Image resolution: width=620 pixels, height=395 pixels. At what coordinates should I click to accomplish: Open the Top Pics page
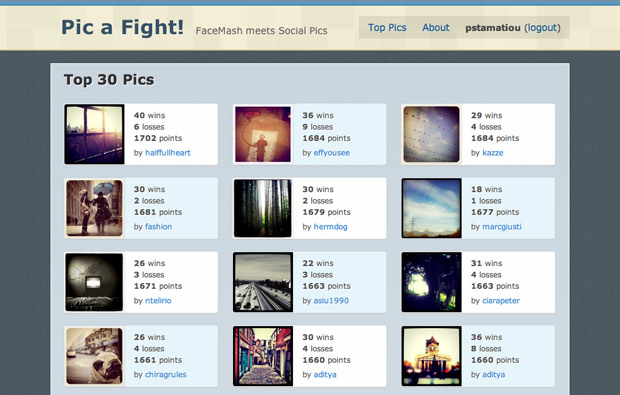click(387, 28)
